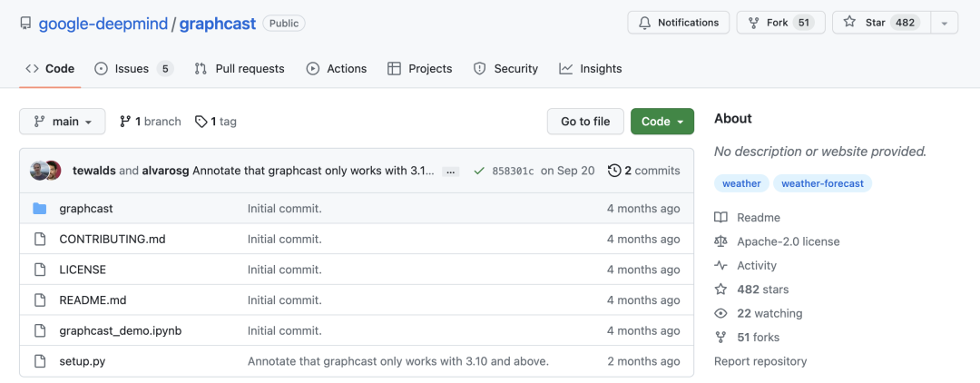Screen dimensions: 980x383
Task: Fork the repository with Fork button
Action: pyautogui.click(x=780, y=23)
